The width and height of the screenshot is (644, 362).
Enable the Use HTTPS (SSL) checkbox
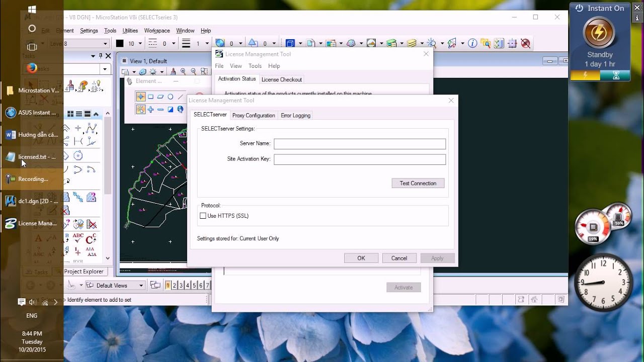tap(203, 216)
